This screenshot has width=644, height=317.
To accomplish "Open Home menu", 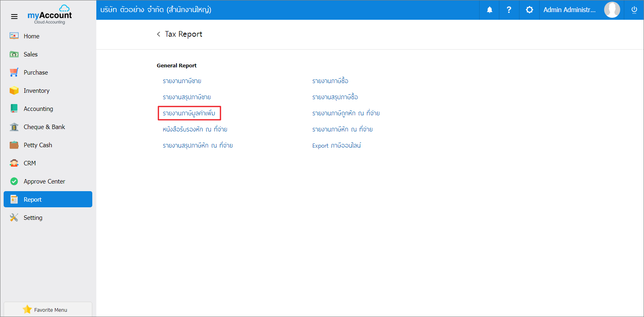I will [x=48, y=36].
